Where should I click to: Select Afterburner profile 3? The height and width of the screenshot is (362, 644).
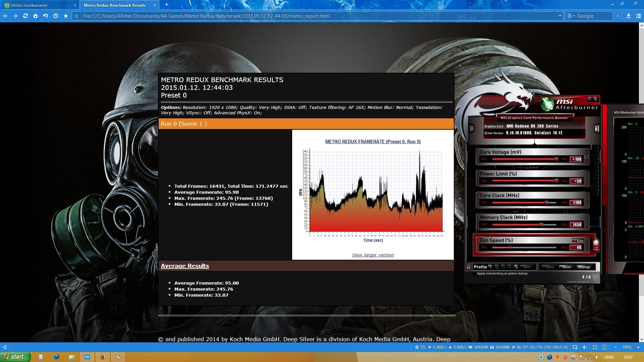click(503, 267)
